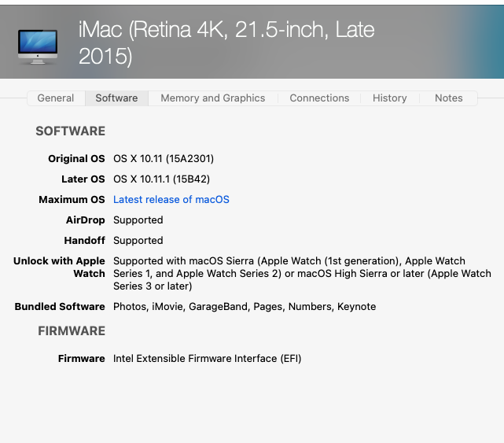Click the FIRMWARE section heading
The image size is (504, 443).
click(72, 331)
